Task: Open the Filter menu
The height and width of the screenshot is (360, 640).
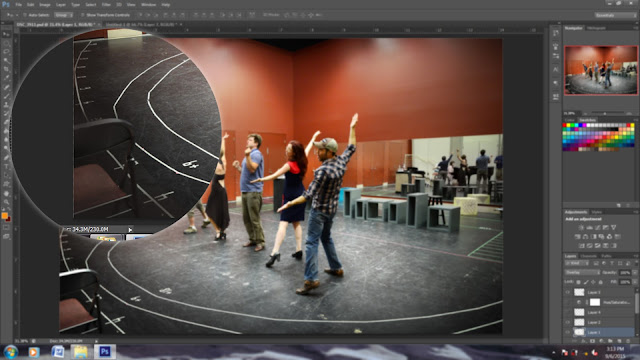Action: 106,4
